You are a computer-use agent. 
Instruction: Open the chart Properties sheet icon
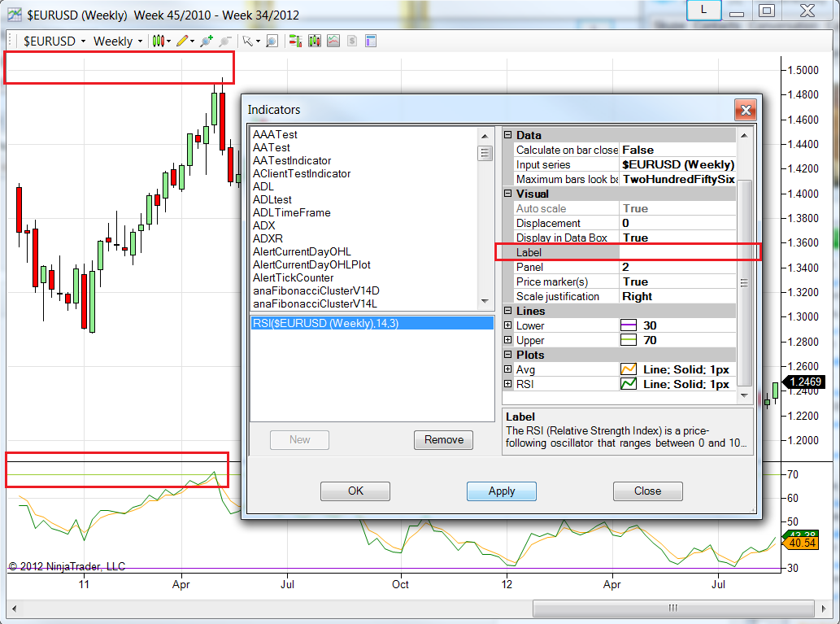point(371,41)
